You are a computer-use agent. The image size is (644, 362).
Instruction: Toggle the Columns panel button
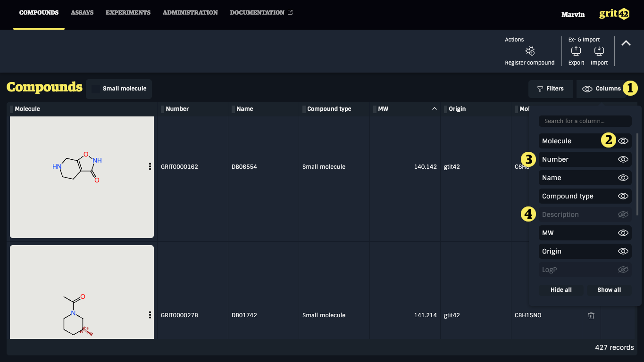click(602, 89)
